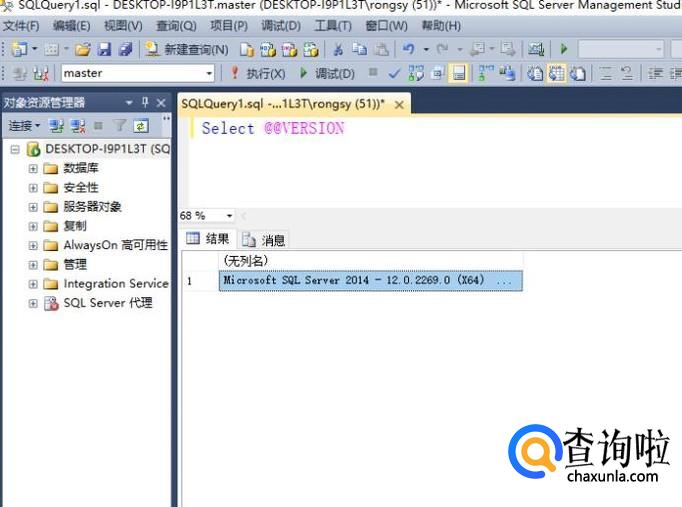Expand the 数据库 folder
This screenshot has width=682, height=507.
33,169
